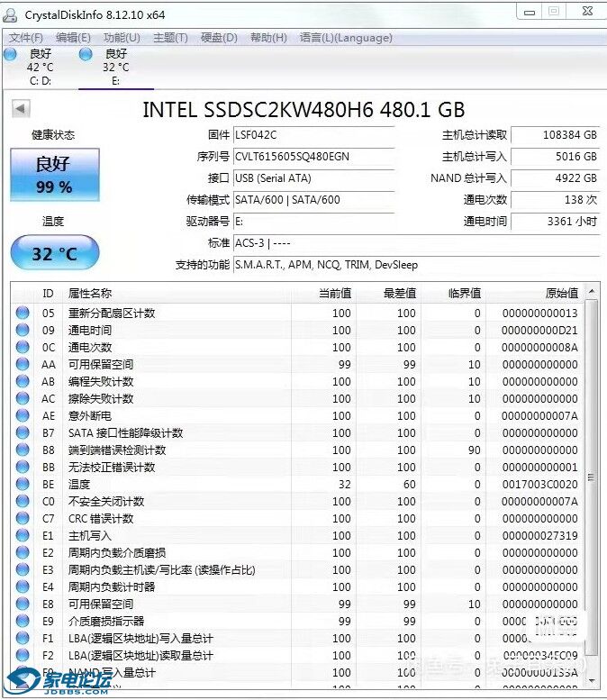Click the 接口 field USB (Serial ATA)
The image size is (607, 700).
pos(313,178)
